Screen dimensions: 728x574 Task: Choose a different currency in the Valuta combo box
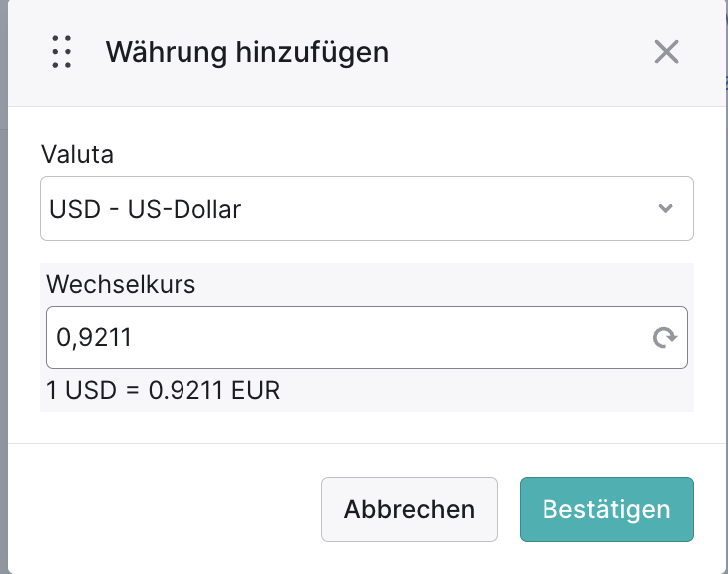point(367,209)
